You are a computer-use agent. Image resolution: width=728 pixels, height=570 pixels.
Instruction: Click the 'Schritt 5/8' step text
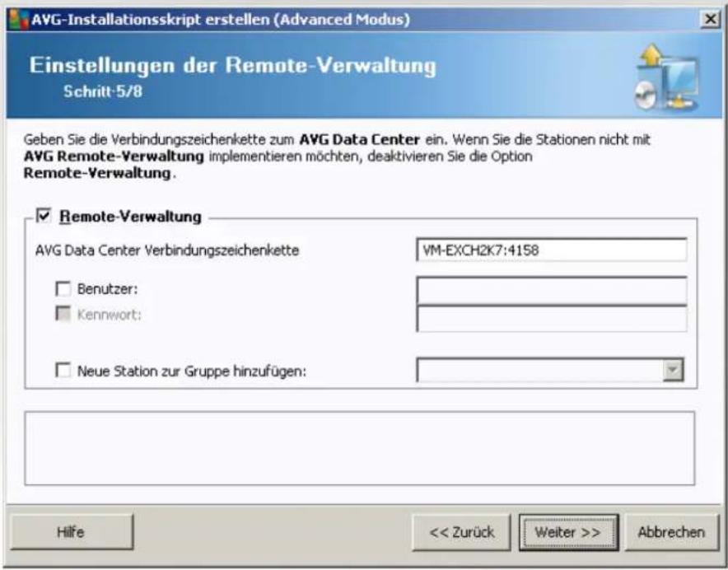coord(103,91)
